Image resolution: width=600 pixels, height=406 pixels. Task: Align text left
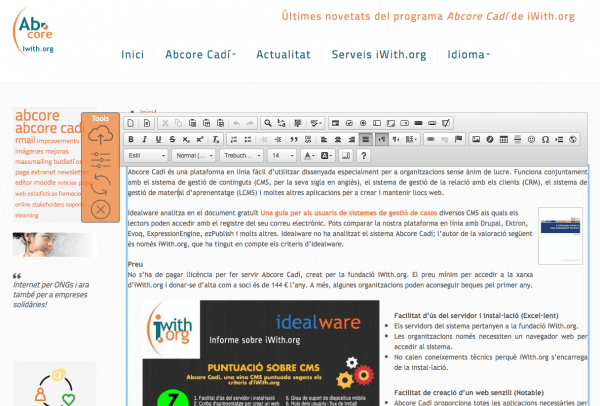324,140
